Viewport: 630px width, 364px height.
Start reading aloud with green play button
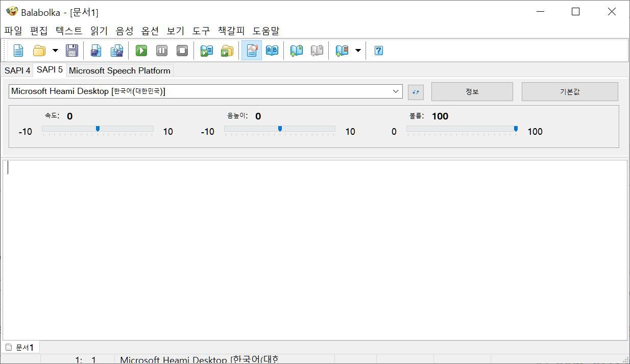[141, 51]
